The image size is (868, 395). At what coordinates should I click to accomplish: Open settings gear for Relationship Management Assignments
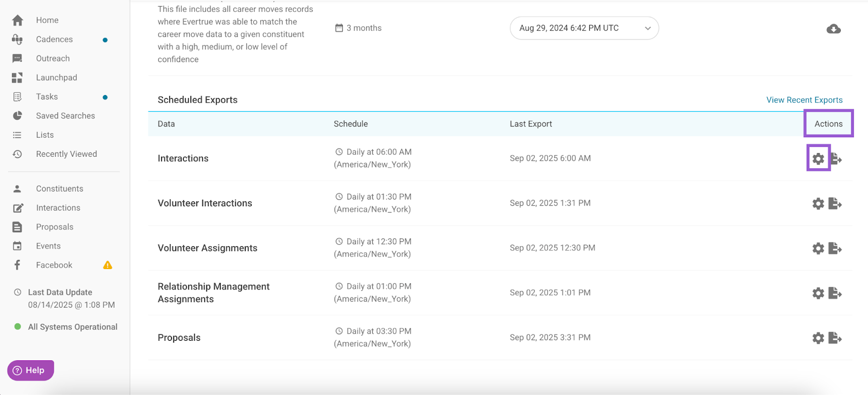[818, 294]
